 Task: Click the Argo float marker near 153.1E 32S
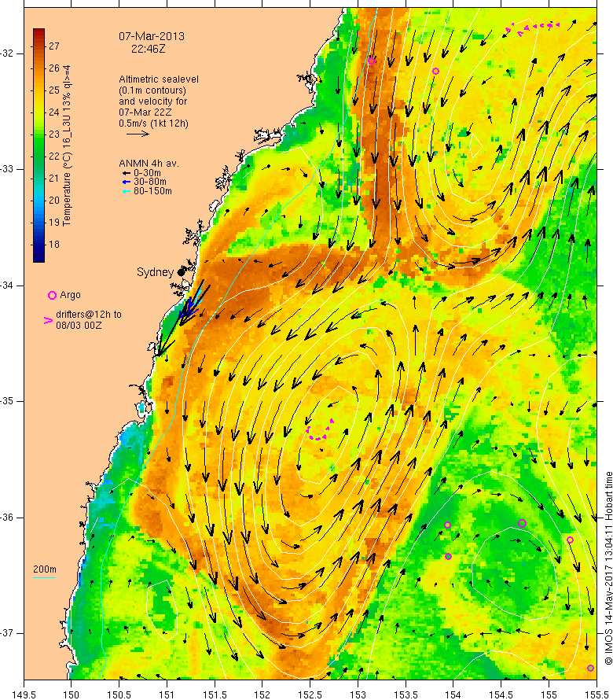(371, 61)
